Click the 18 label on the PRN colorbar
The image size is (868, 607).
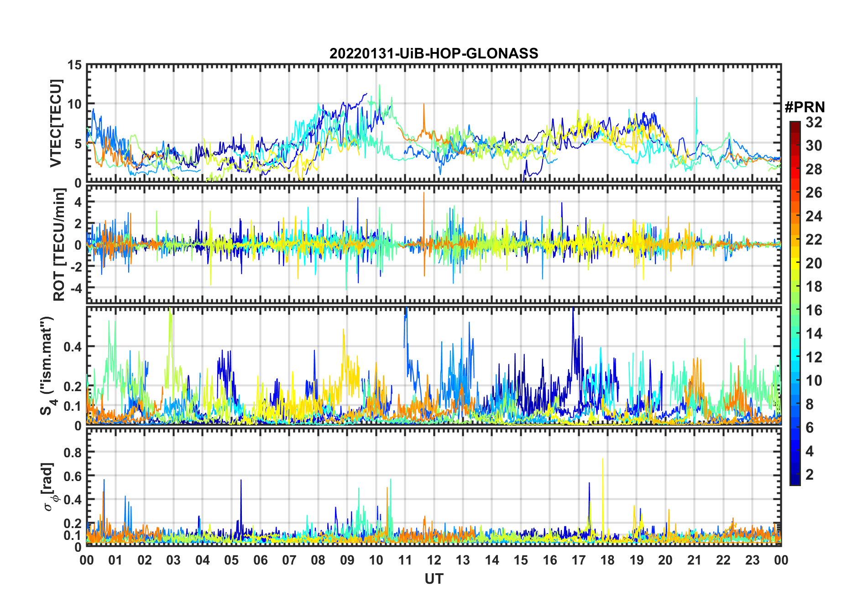pyautogui.click(x=814, y=287)
